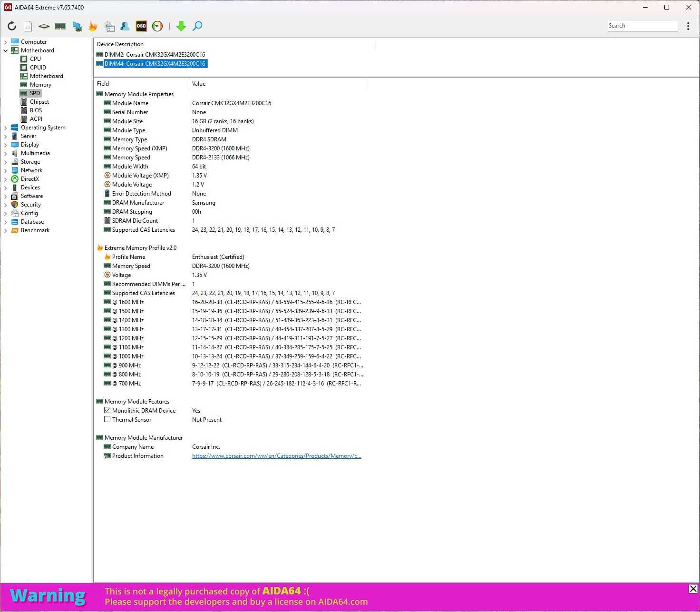Viewport: 700px width, 612px height.
Task: Launch the flame stability test icon
Action: [x=93, y=26]
